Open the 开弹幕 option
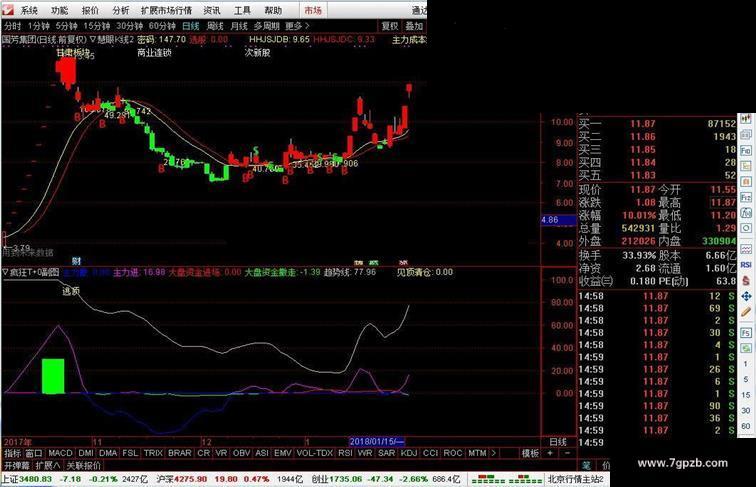 click(17, 466)
